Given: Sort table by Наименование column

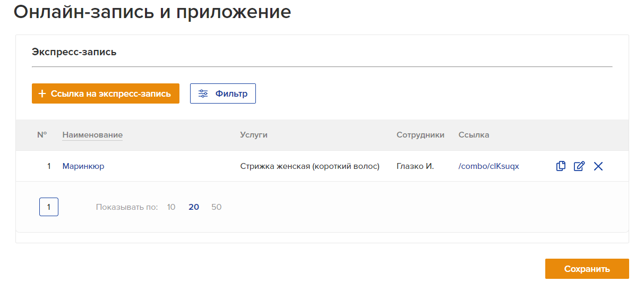Looking at the screenshot, I should coord(92,135).
